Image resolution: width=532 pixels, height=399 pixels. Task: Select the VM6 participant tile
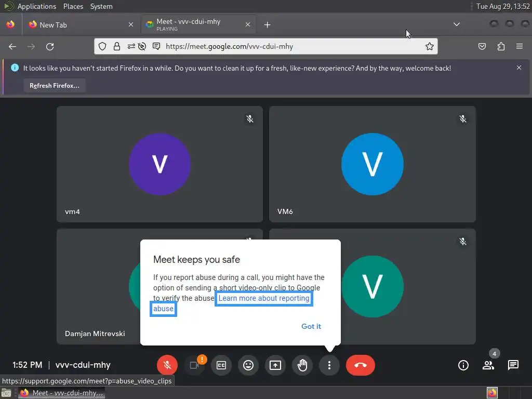[372, 164]
